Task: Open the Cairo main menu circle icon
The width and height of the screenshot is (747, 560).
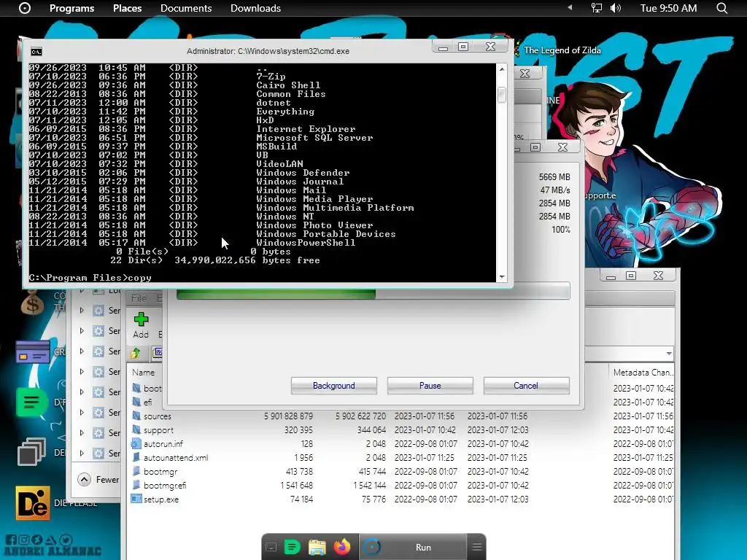Action: pyautogui.click(x=25, y=8)
